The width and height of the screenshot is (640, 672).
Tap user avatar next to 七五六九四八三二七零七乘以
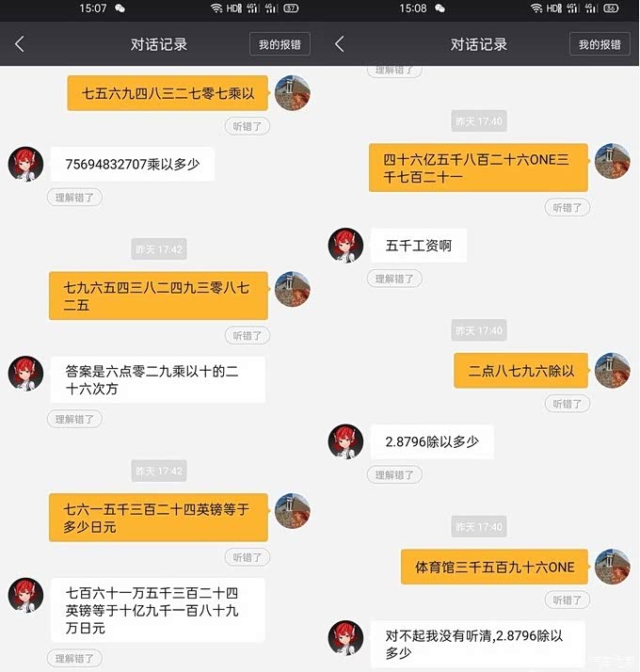293,93
